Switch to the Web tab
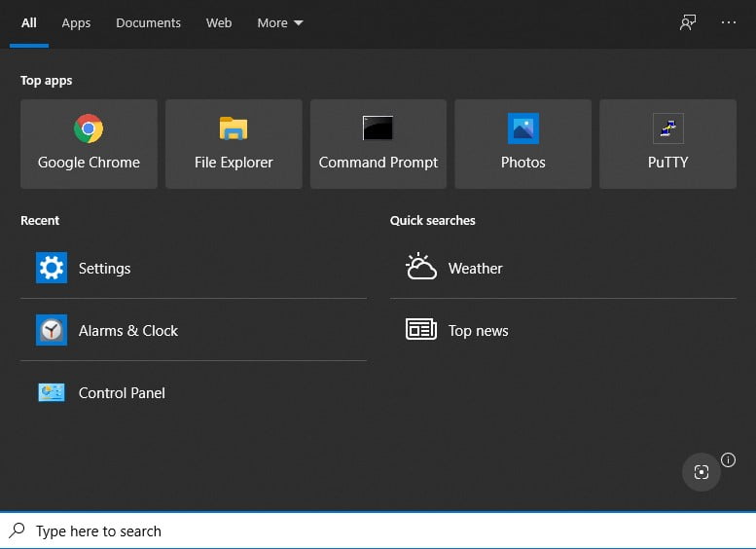The image size is (756, 549). pyautogui.click(x=219, y=22)
